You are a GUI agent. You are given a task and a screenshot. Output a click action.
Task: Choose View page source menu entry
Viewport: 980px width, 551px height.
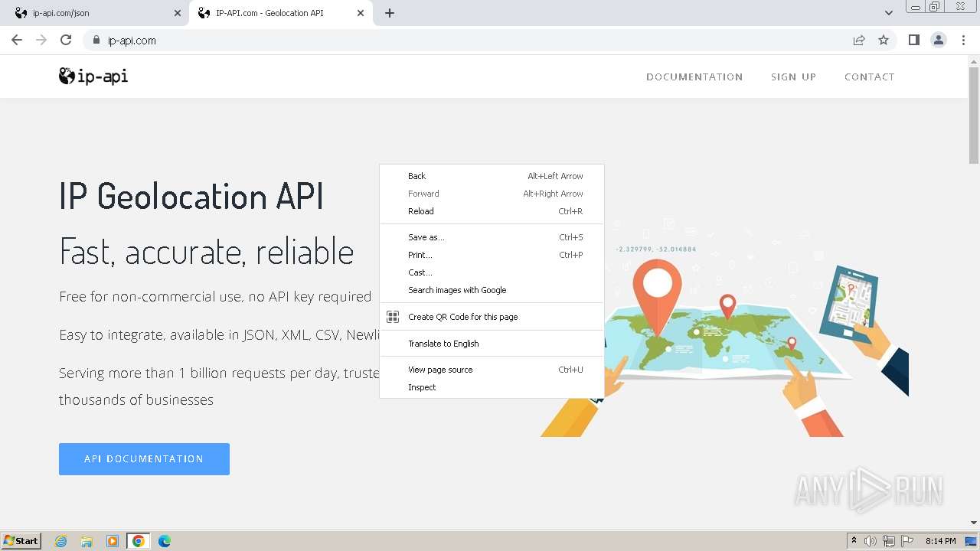coord(492,370)
